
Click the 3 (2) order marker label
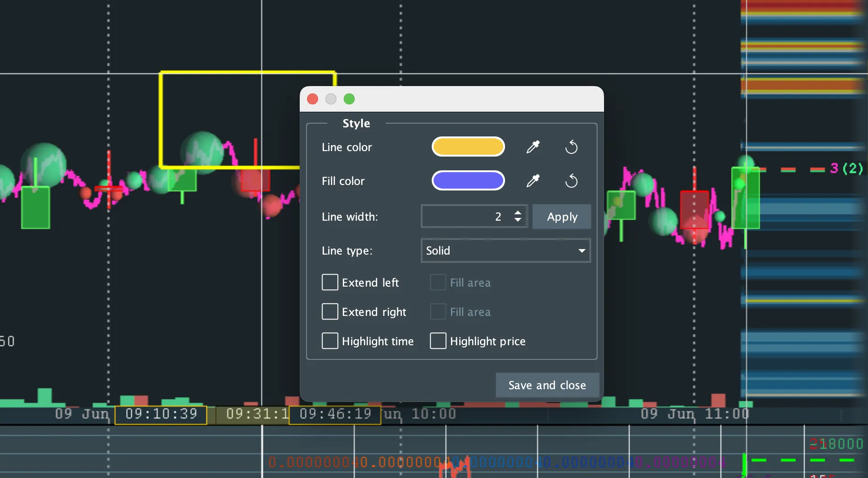pos(846,168)
